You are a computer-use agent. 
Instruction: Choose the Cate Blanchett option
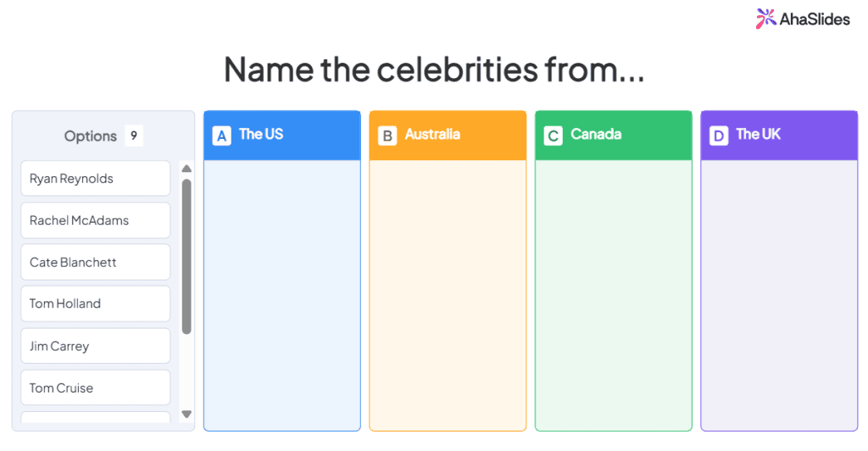click(x=95, y=262)
